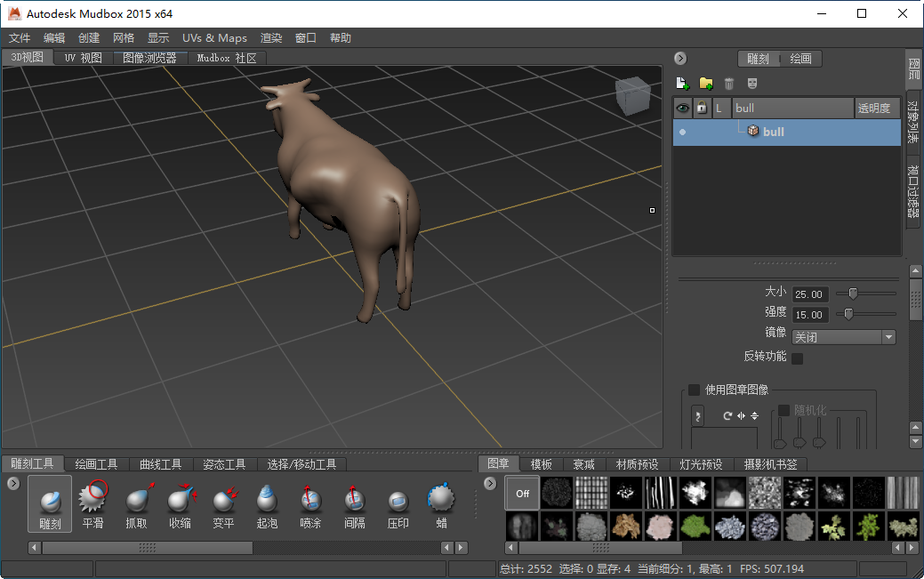
Task: Select the pink blossom stamp thumbnail
Action: [660, 526]
